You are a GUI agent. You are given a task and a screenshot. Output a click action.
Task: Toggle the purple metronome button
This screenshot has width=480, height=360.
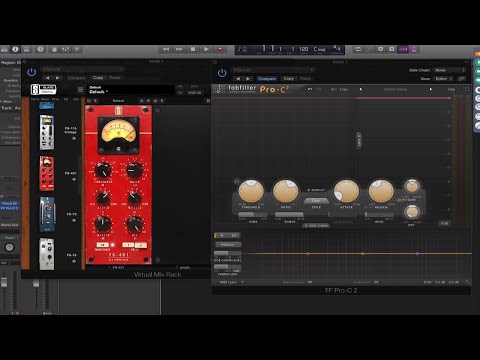414,49
